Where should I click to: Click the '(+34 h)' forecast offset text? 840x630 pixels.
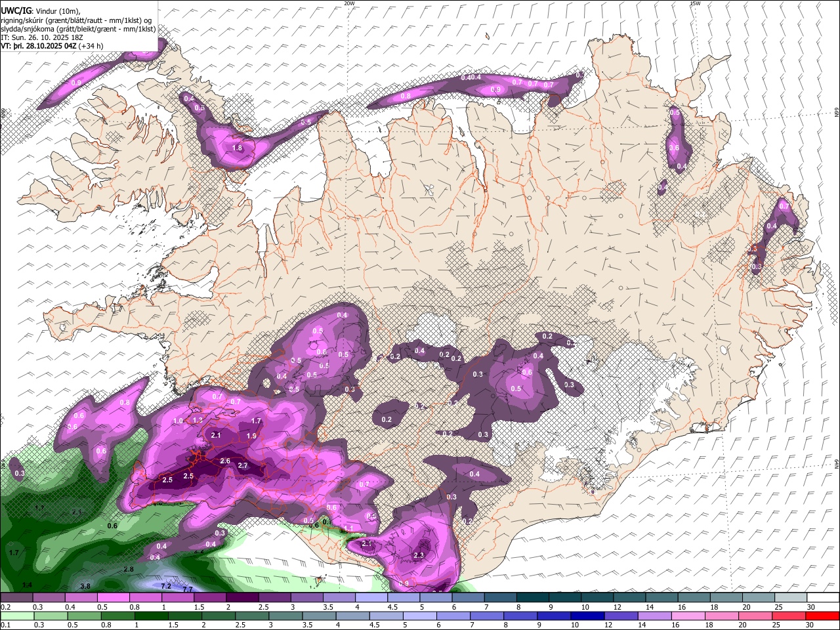[x=91, y=46]
